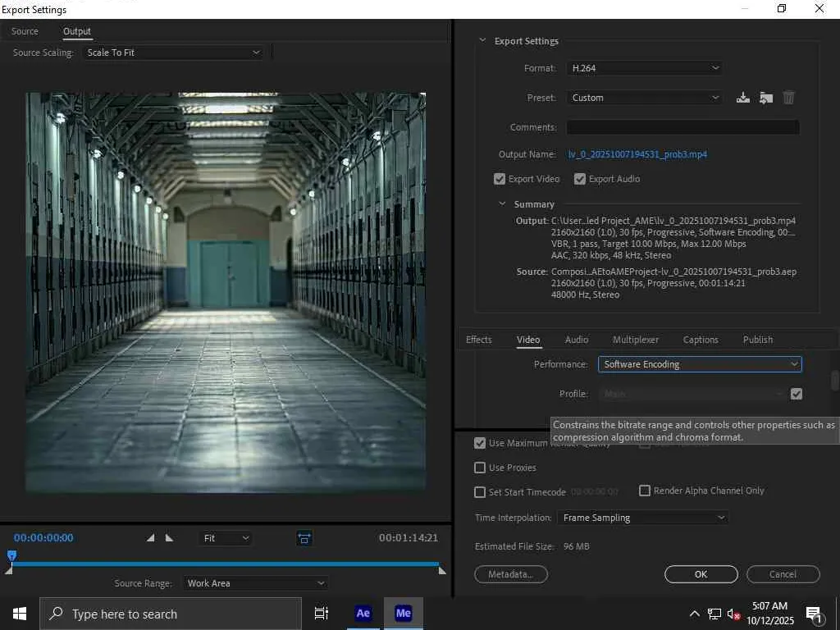Screen dimensions: 840x630
Task: Open After Effects from the taskbar
Action: (363, 613)
